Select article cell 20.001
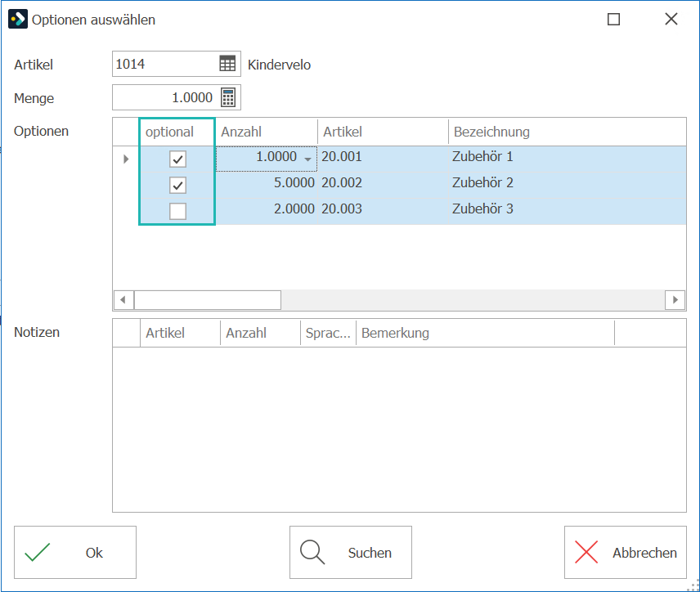Viewport: 700px width, 592px height. [383, 157]
